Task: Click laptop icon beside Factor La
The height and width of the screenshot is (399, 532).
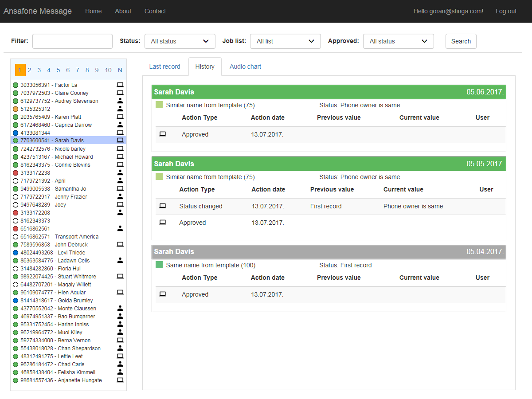Action: [x=120, y=85]
